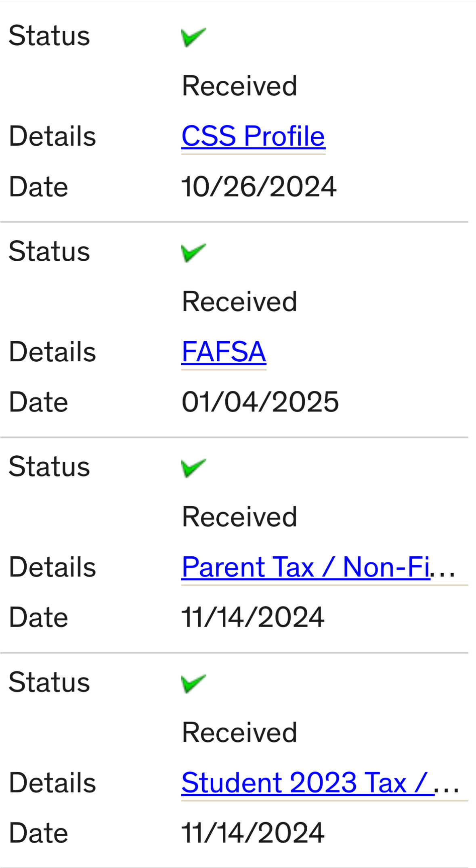Screen dimensions: 476x868
Task: Click Received text for Student 2023 Tax
Action: [239, 732]
